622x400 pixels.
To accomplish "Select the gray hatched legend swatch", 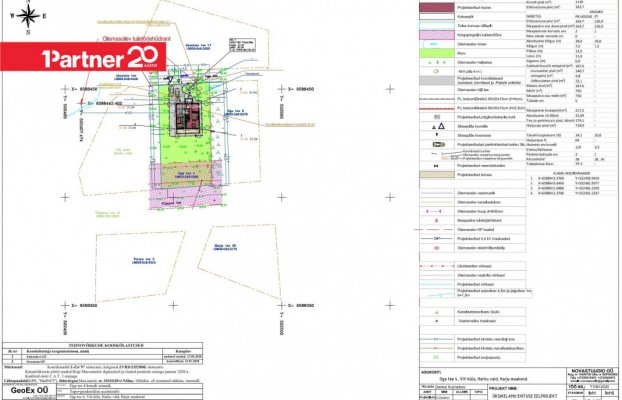I will click(437, 80).
